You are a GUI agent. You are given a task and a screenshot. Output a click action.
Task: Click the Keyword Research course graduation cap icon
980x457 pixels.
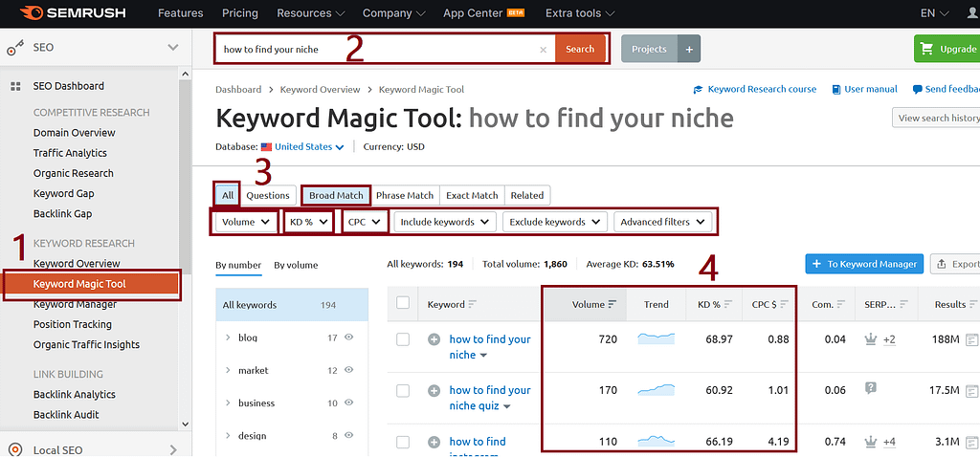(x=699, y=90)
